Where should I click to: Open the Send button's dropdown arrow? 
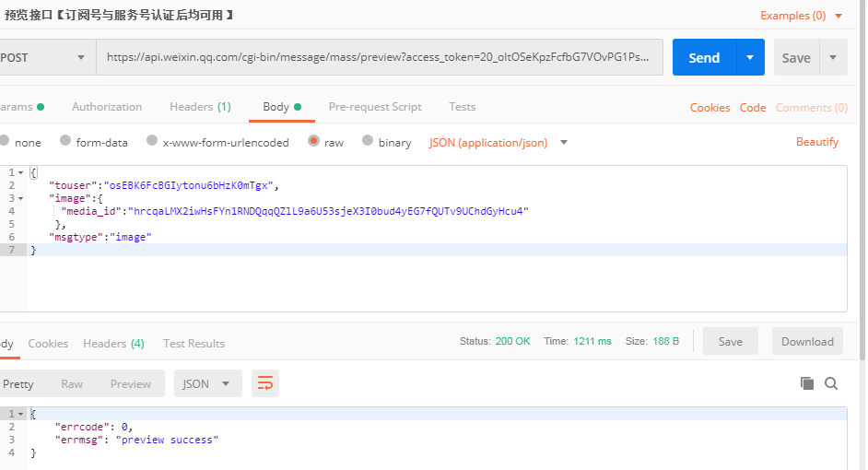pos(750,57)
